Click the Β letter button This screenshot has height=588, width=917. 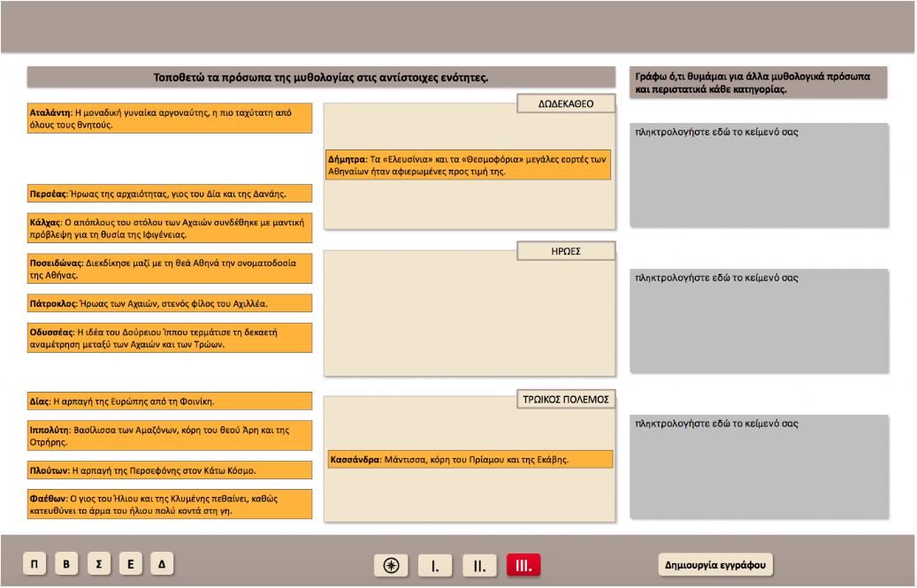tap(66, 564)
